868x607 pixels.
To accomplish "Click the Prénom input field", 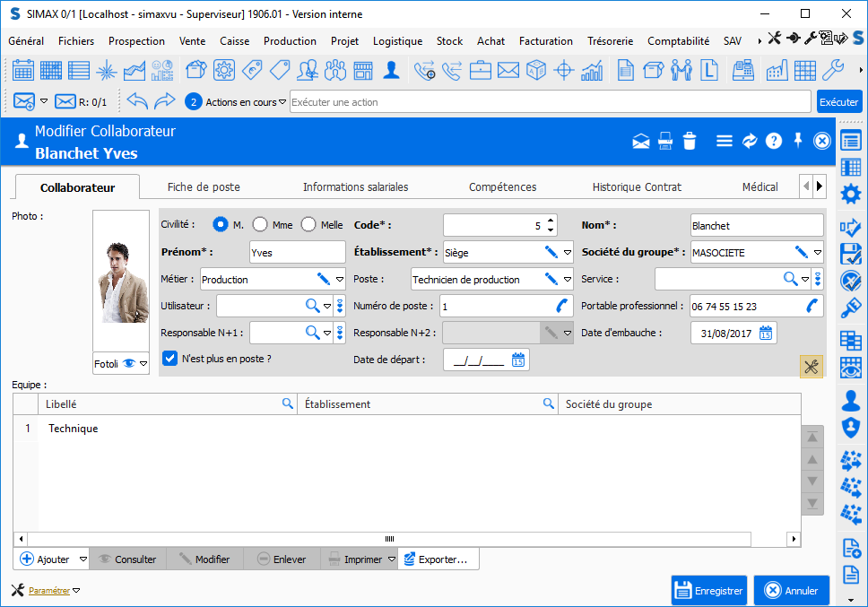I will 296,253.
